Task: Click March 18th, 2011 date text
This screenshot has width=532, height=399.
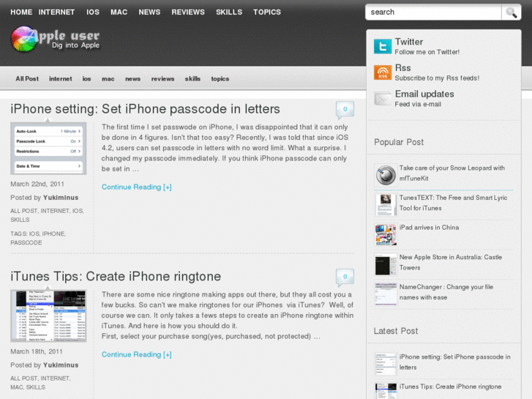Action: (x=37, y=351)
